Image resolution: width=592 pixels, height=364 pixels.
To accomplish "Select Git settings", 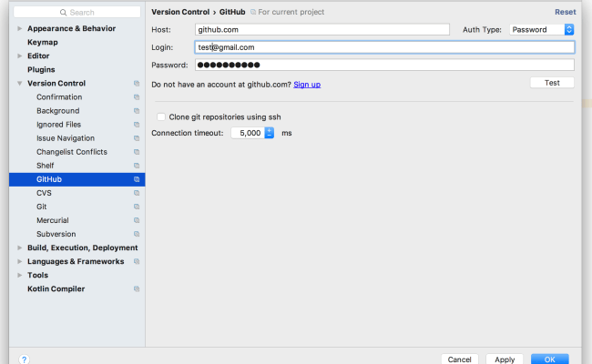I will tap(42, 207).
